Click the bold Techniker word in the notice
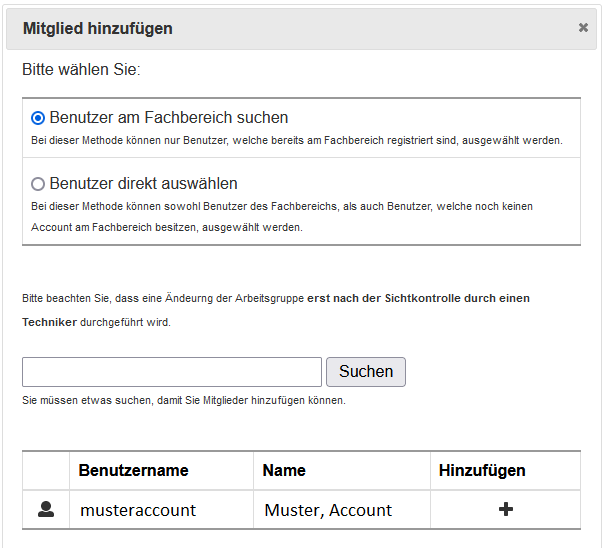The image size is (606, 548). (50, 322)
